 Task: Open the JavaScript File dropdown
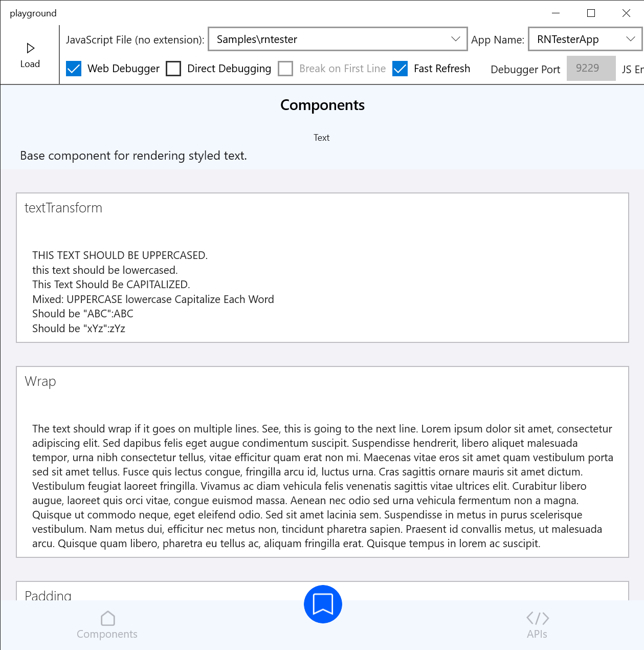tap(455, 39)
